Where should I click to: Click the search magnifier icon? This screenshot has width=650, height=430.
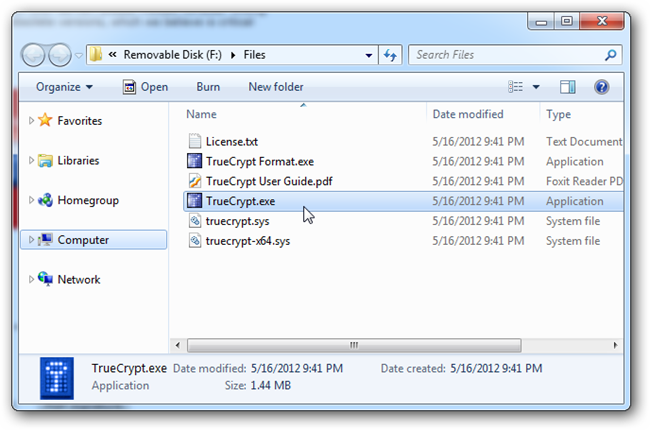[610, 55]
